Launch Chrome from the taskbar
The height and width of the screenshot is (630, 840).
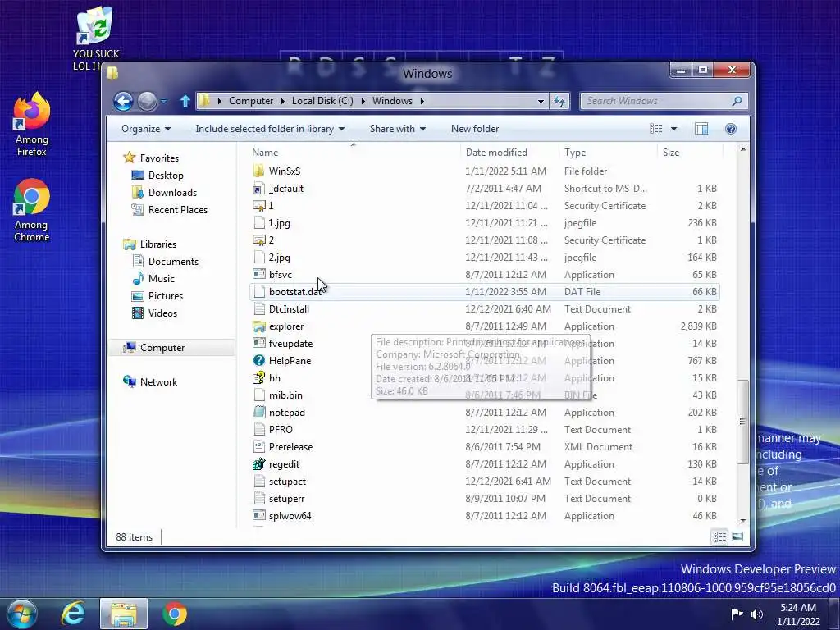pos(175,614)
